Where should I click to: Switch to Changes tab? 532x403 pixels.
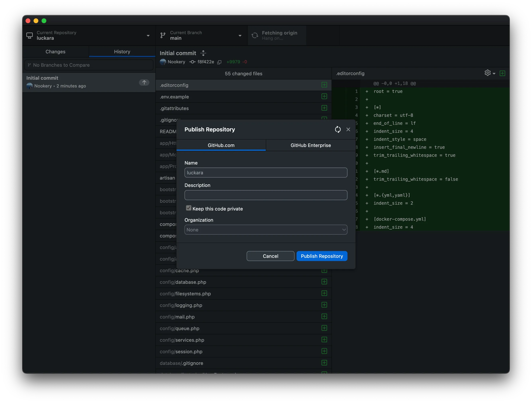pos(56,52)
